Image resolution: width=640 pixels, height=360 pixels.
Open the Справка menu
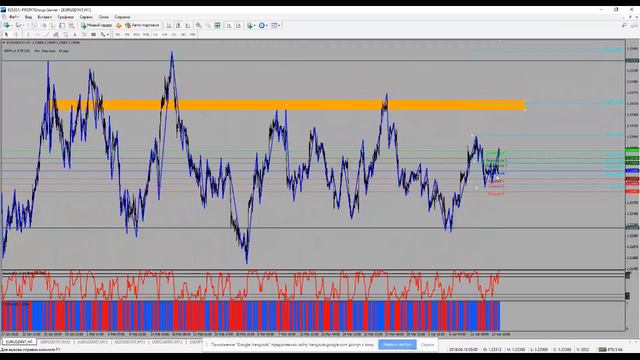pyautogui.click(x=122, y=17)
